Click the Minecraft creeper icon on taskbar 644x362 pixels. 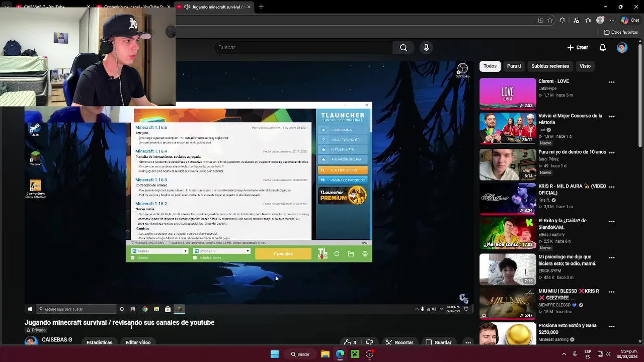[x=355, y=354]
